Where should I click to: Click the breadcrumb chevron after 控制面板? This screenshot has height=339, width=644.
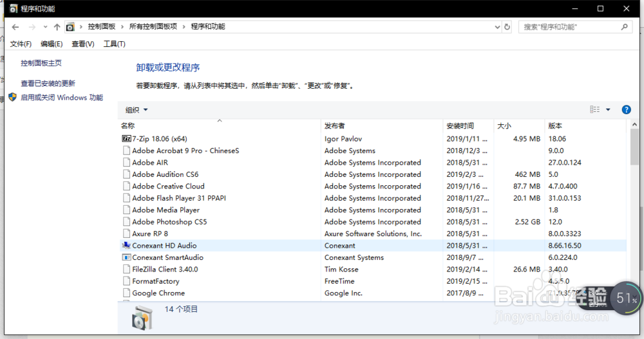click(122, 27)
